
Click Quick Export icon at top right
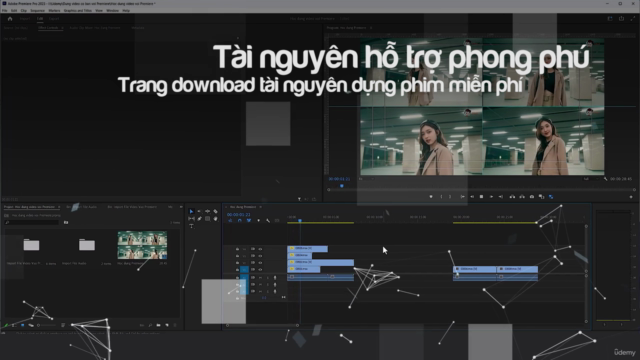(x=621, y=18)
